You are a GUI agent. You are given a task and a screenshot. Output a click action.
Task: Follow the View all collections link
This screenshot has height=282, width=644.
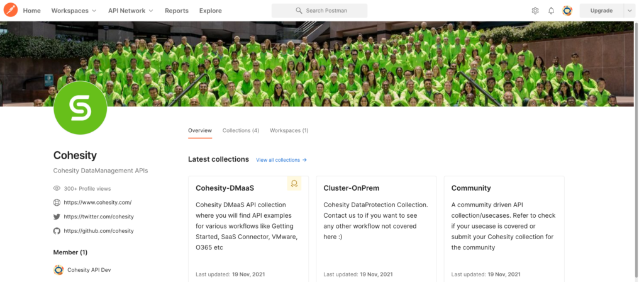point(281,160)
